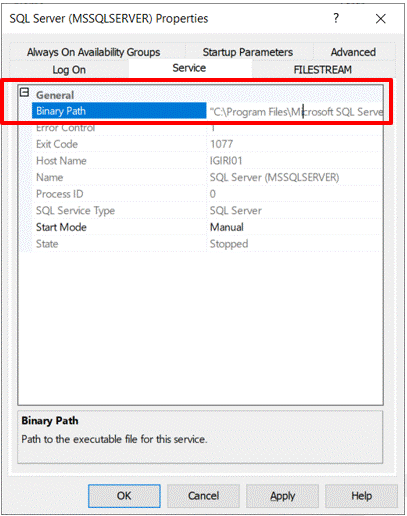Go to the Advanced tab
The image size is (407, 516).
tap(353, 52)
